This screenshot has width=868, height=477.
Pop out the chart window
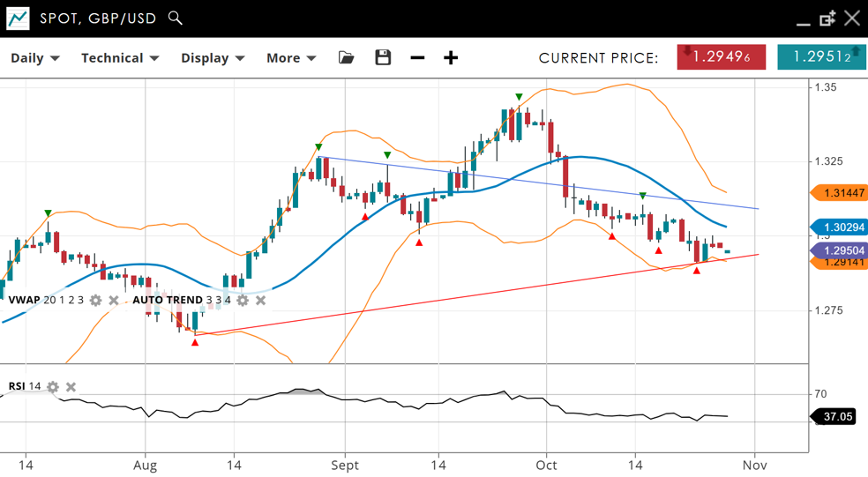tap(827, 19)
